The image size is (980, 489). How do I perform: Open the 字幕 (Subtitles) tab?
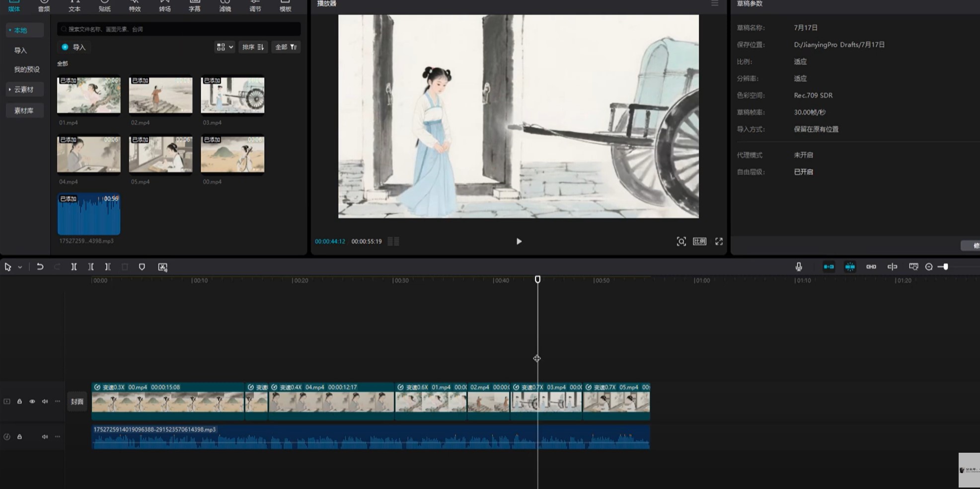pyautogui.click(x=195, y=6)
